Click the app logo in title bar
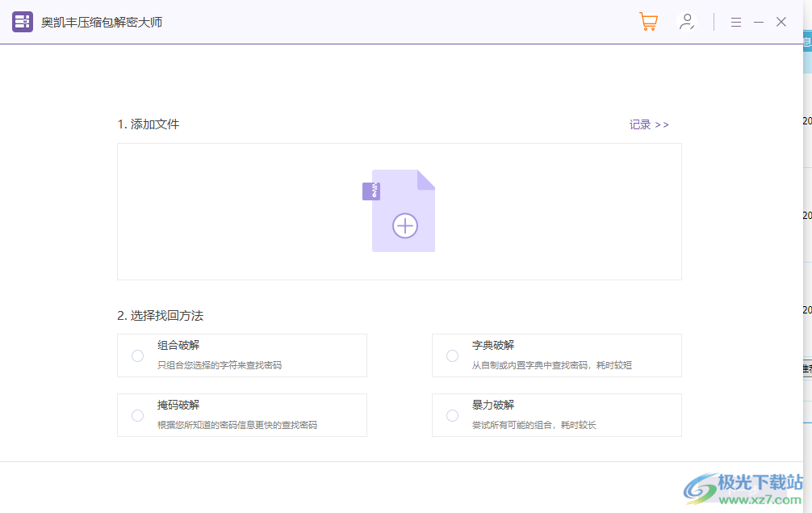 [x=23, y=22]
